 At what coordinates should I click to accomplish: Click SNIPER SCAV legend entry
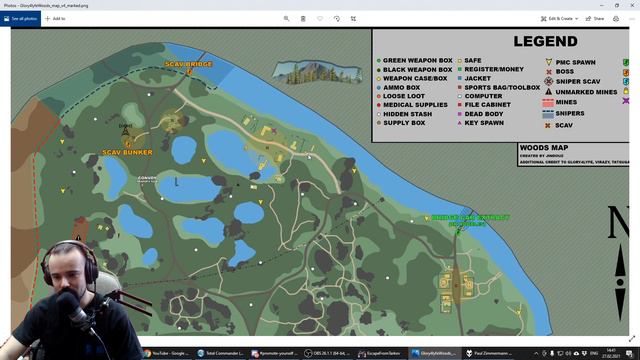click(x=573, y=82)
